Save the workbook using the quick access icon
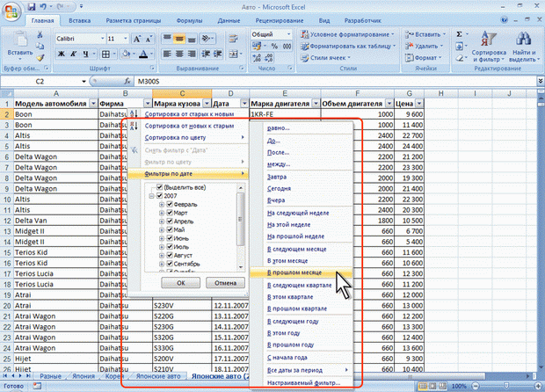Image resolution: width=545 pixels, height=392 pixels. [32, 7]
